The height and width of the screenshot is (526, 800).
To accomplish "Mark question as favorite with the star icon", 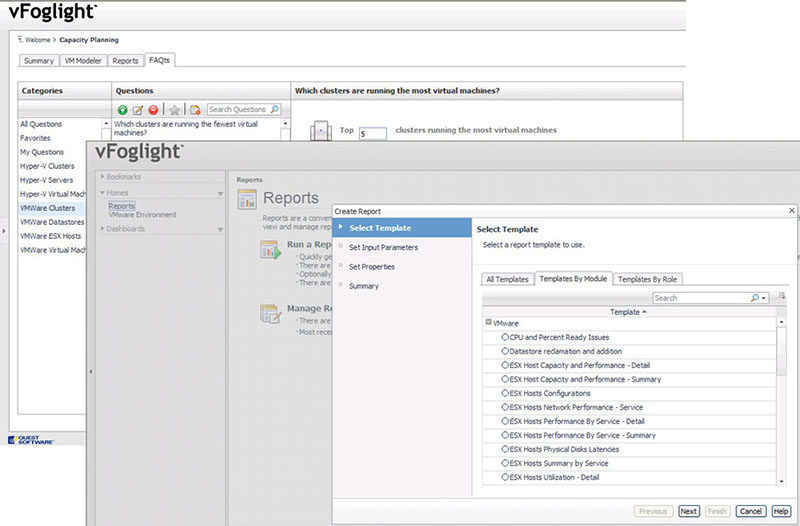I will tap(174, 110).
